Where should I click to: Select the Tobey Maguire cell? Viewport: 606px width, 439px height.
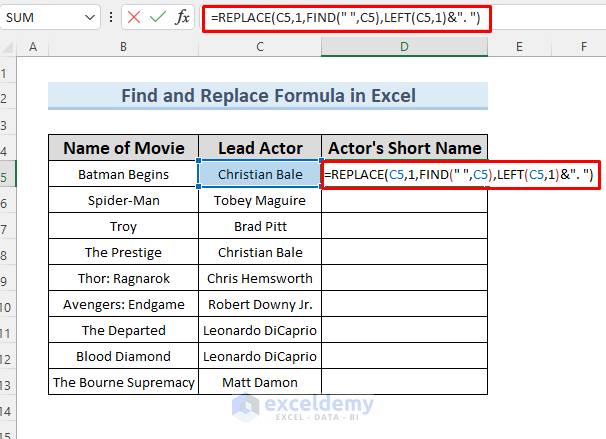point(260,200)
